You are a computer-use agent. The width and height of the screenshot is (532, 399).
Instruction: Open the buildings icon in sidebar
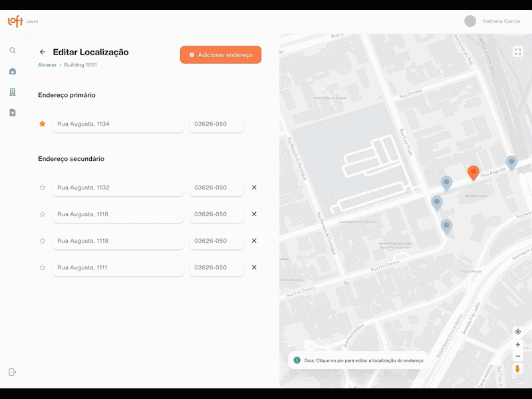point(13,92)
